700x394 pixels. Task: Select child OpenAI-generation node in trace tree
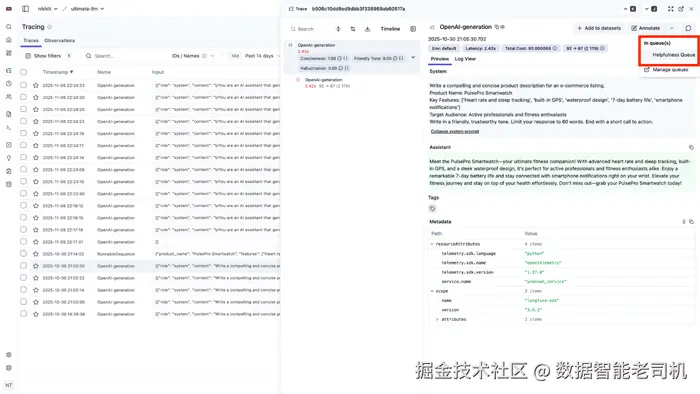pyautogui.click(x=323, y=80)
